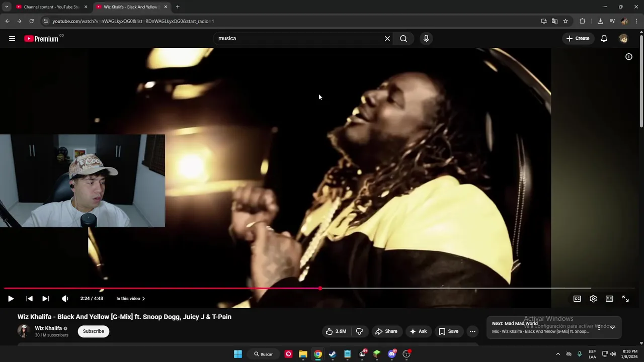644x362 pixels.
Task: Open the Ask AI button
Action: coord(418,331)
